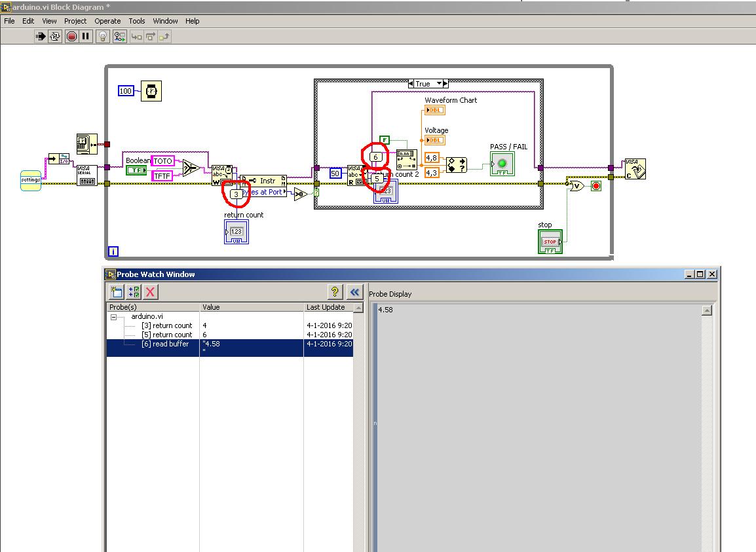
Task: Pause the VI using the pause button
Action: pos(86,37)
